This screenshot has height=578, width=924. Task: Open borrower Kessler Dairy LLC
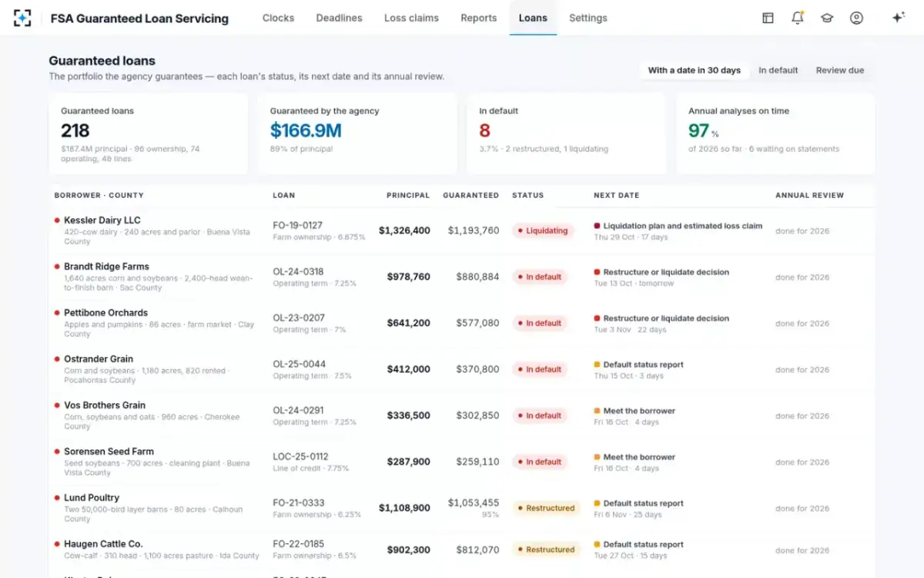coord(102,220)
